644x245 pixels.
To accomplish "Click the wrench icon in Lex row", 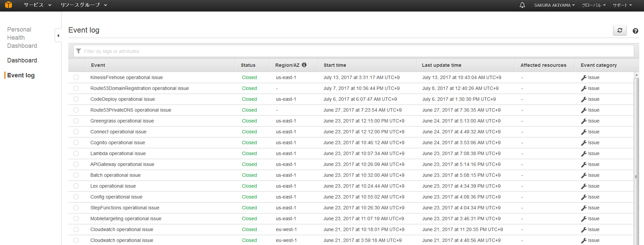I will 584,186.
